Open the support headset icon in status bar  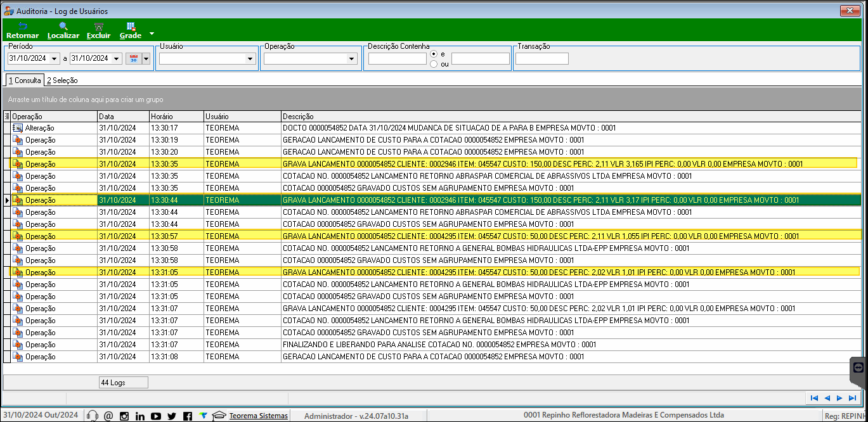[x=92, y=416]
